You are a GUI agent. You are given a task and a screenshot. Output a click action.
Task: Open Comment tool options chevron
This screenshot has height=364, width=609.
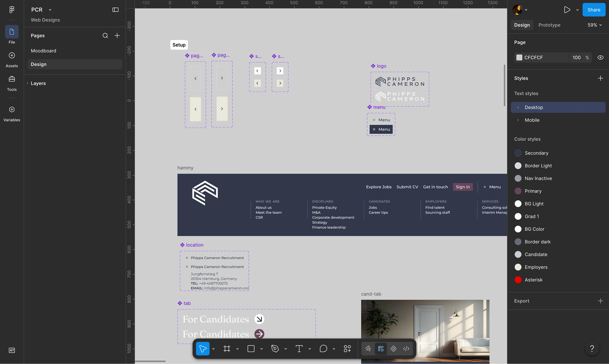[334, 349]
